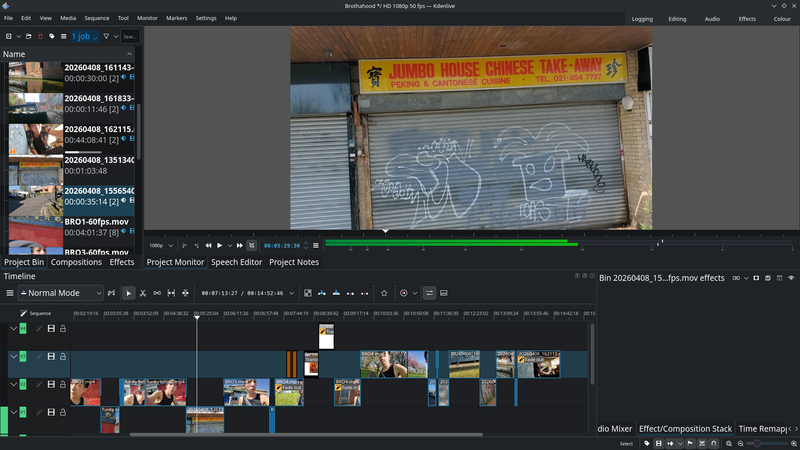Screen dimensions: 800x450
Task: Open the Monitor menu
Action: (147, 18)
